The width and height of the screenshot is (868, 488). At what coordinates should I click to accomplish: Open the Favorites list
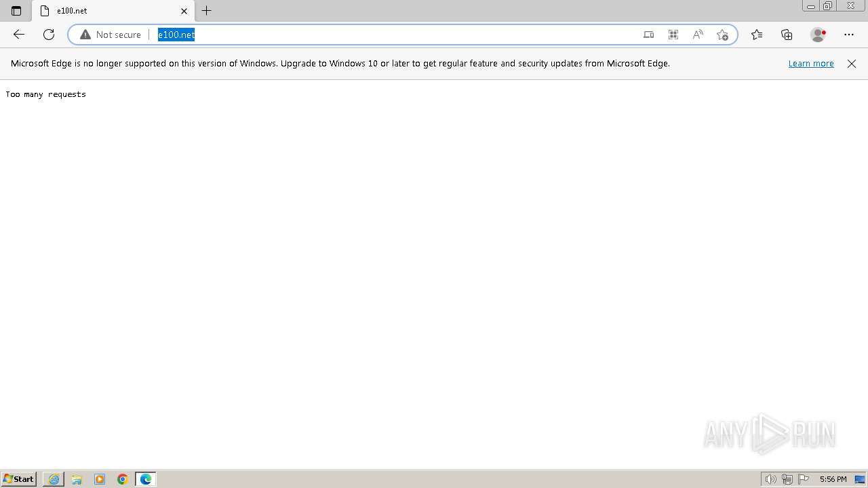click(x=757, y=35)
